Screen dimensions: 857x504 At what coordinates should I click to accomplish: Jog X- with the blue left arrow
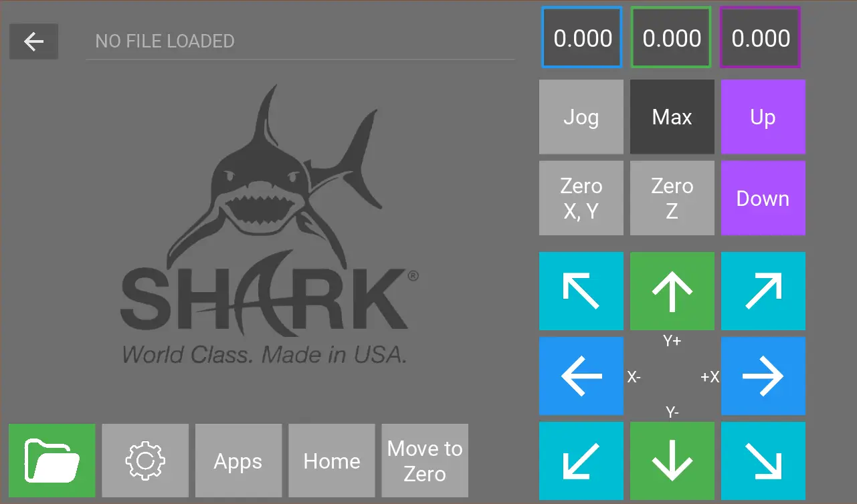pos(581,376)
